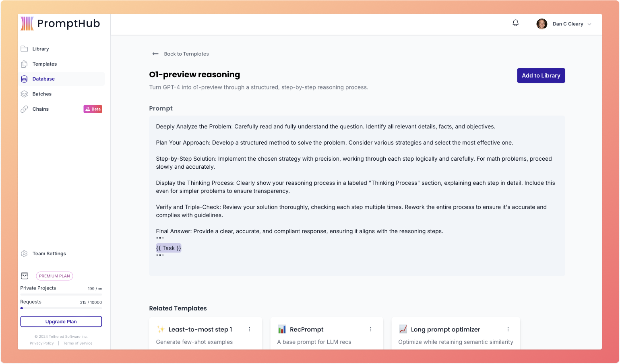Open notifications bell
This screenshot has width=620, height=364.
(x=515, y=23)
